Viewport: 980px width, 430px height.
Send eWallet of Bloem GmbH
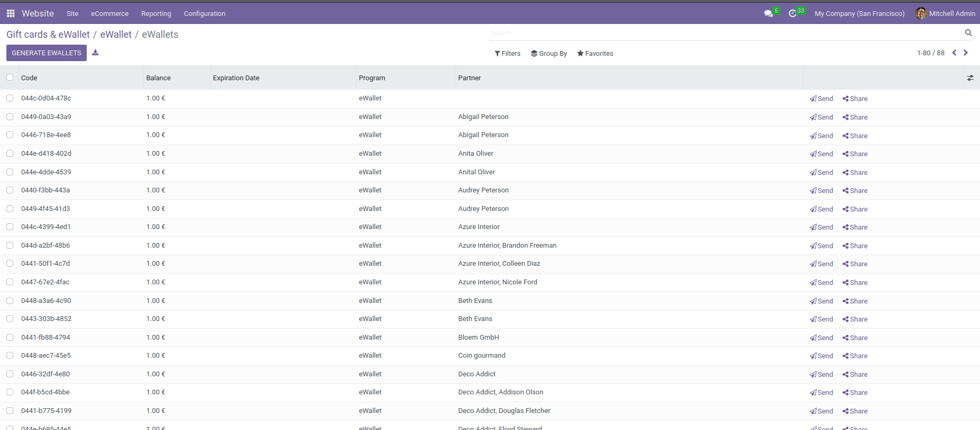[822, 338]
